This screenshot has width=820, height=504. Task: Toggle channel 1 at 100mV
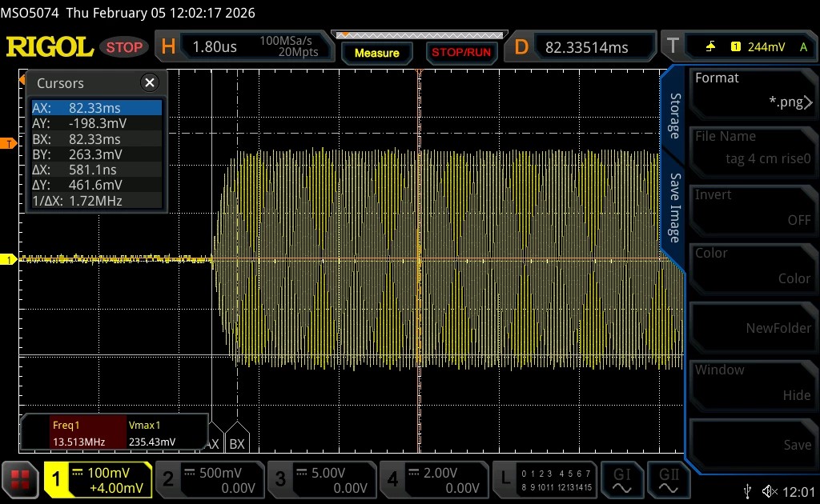[x=98, y=480]
